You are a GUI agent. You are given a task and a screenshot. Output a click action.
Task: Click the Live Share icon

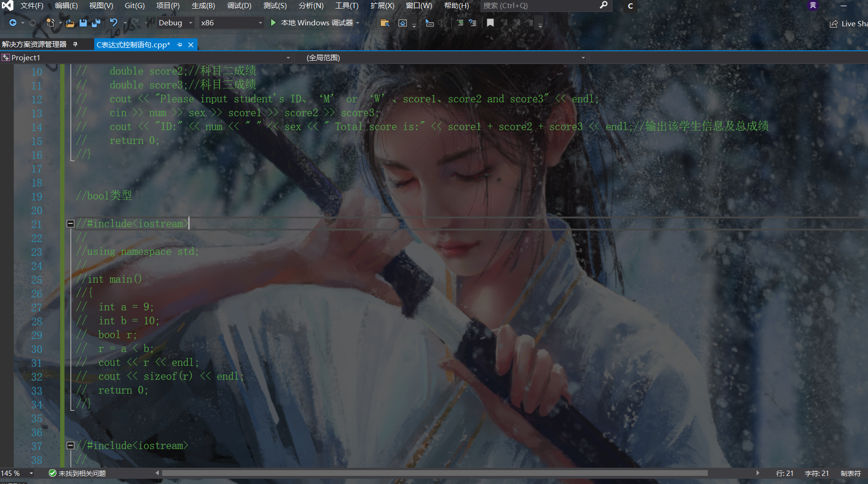(x=834, y=23)
